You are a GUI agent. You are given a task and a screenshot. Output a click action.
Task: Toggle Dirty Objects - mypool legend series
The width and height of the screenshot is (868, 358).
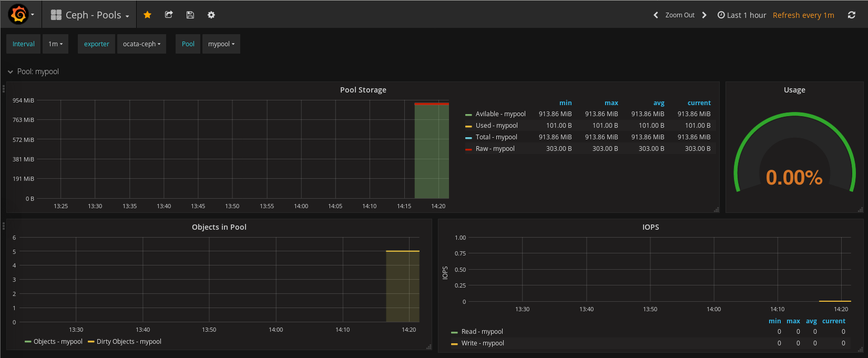129,342
